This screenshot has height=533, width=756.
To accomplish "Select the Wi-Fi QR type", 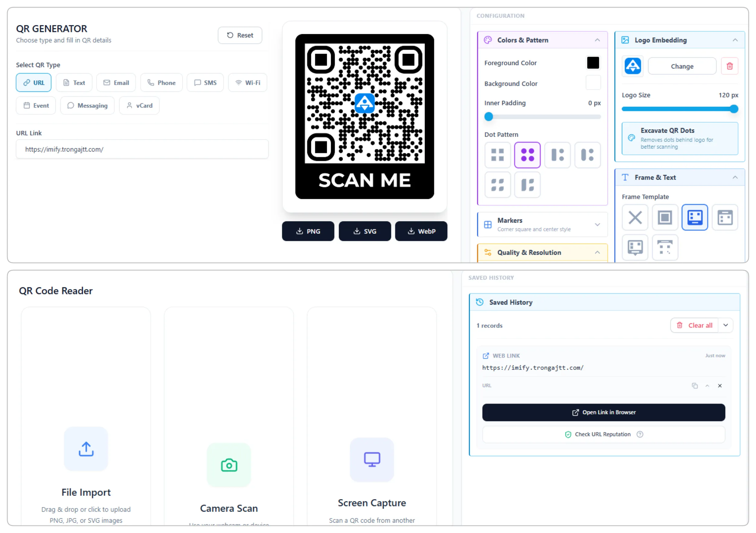I will point(248,82).
